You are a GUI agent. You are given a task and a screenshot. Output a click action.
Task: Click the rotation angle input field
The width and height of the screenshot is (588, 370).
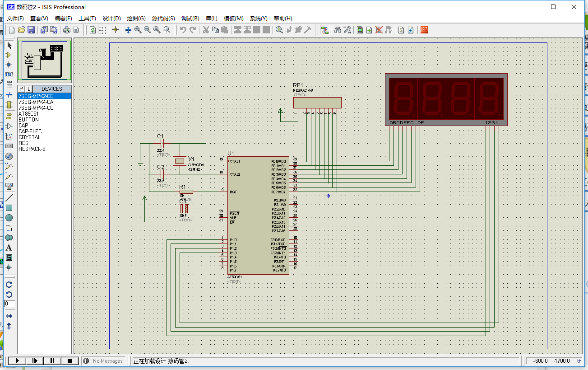9,304
